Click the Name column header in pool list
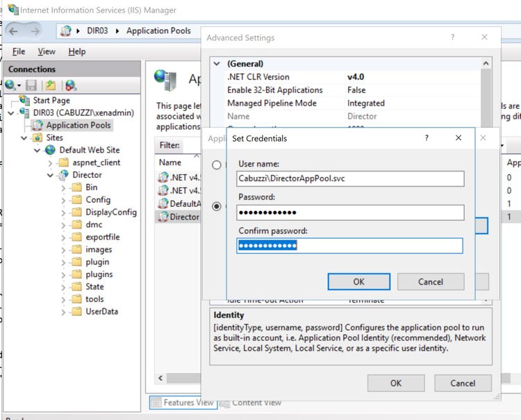 tap(170, 162)
